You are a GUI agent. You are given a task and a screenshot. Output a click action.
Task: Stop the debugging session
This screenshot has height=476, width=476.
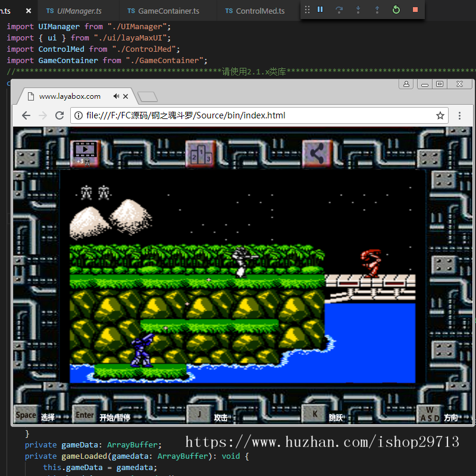[x=415, y=10]
